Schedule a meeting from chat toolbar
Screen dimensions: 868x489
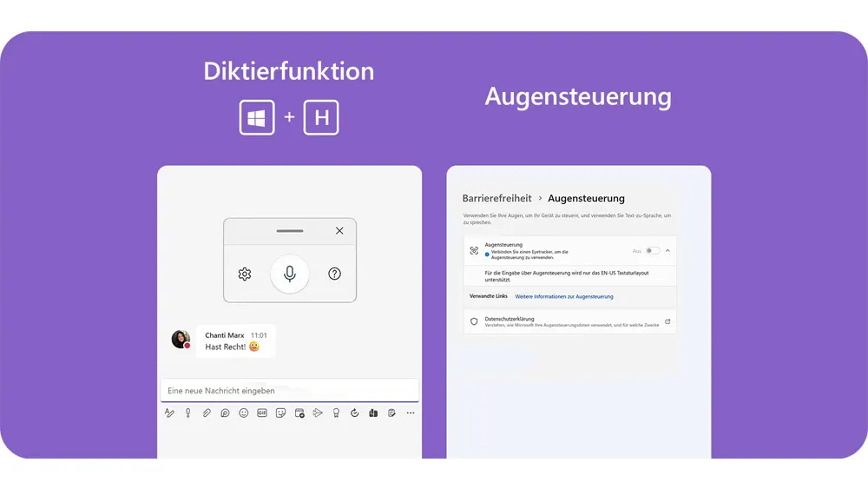pos(299,413)
